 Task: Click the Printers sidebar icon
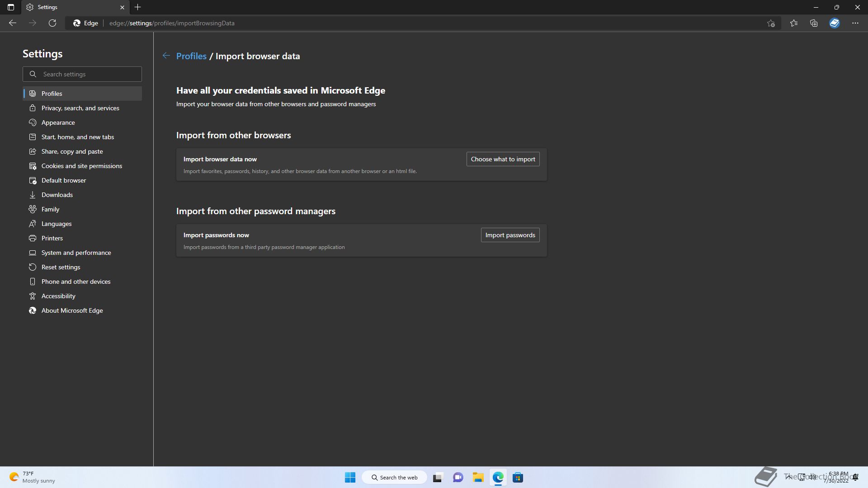click(33, 238)
